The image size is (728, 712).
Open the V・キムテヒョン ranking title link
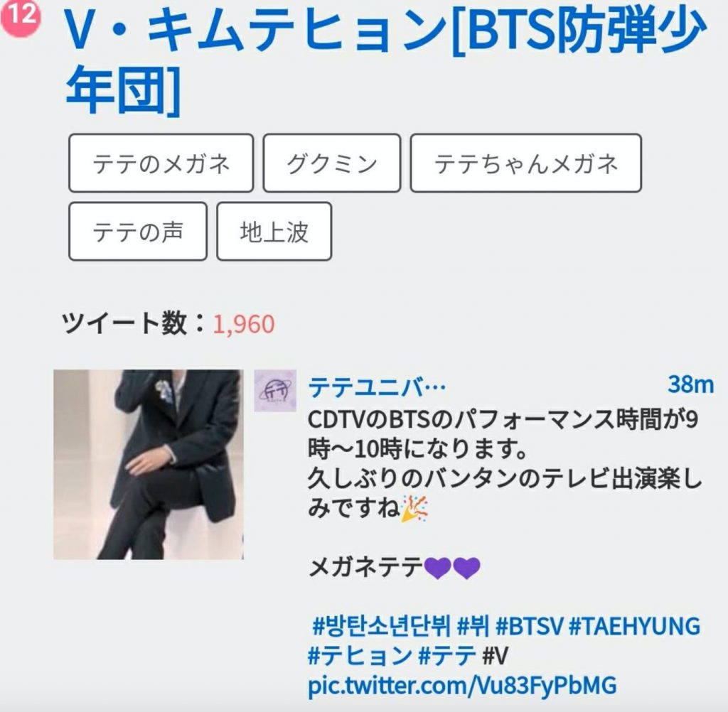click(x=385, y=60)
